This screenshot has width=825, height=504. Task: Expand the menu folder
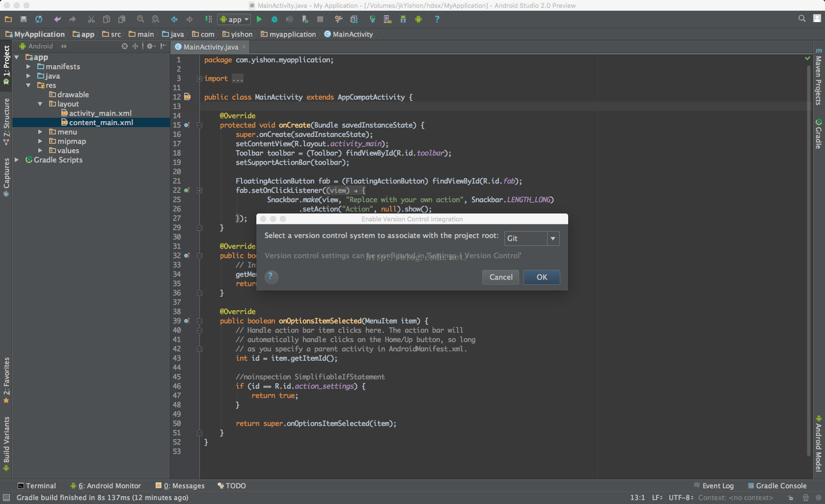(40, 132)
